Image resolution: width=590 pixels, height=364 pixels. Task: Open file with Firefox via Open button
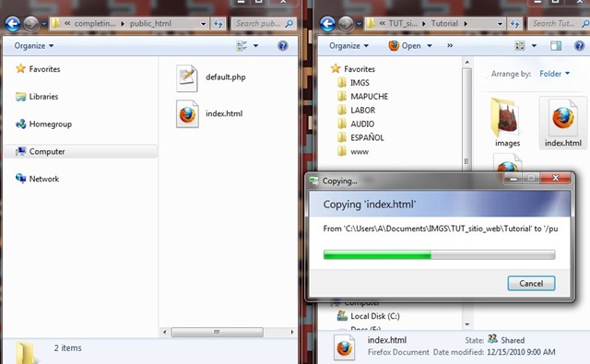click(405, 46)
